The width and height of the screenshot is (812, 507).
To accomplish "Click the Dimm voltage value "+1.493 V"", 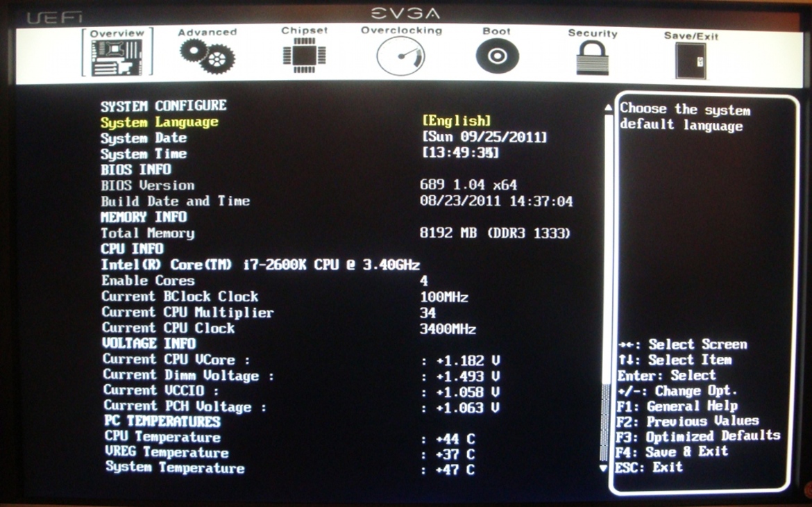I will [x=468, y=376].
